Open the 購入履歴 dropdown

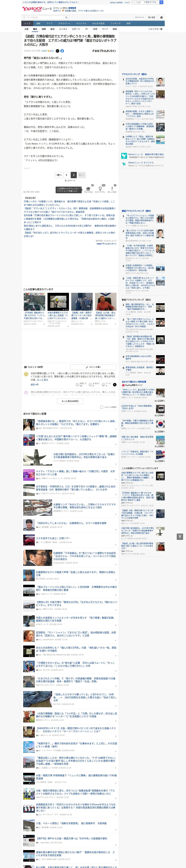click(x=152, y=18)
